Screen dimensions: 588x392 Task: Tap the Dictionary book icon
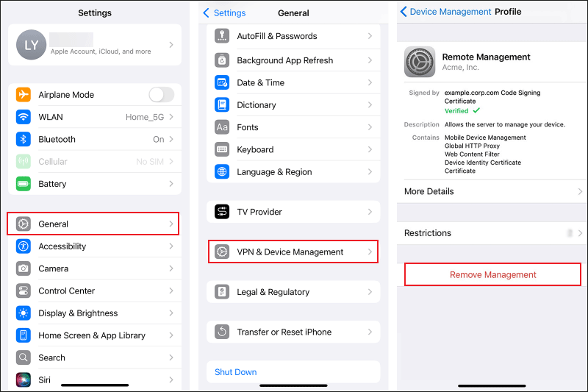point(222,104)
